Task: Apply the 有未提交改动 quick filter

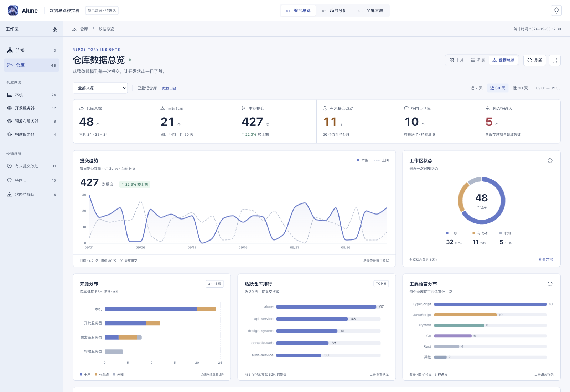Action: point(31,166)
